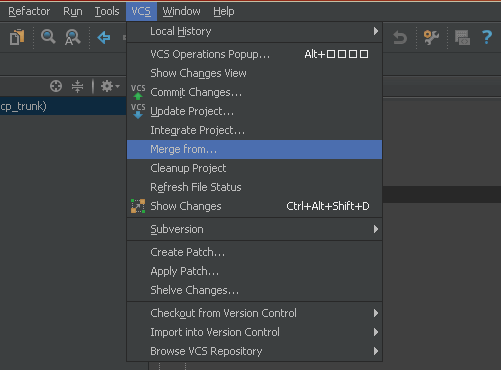This screenshot has height=370, width=501.
Task: Click the Find magnifier icon
Action: pos(48,37)
